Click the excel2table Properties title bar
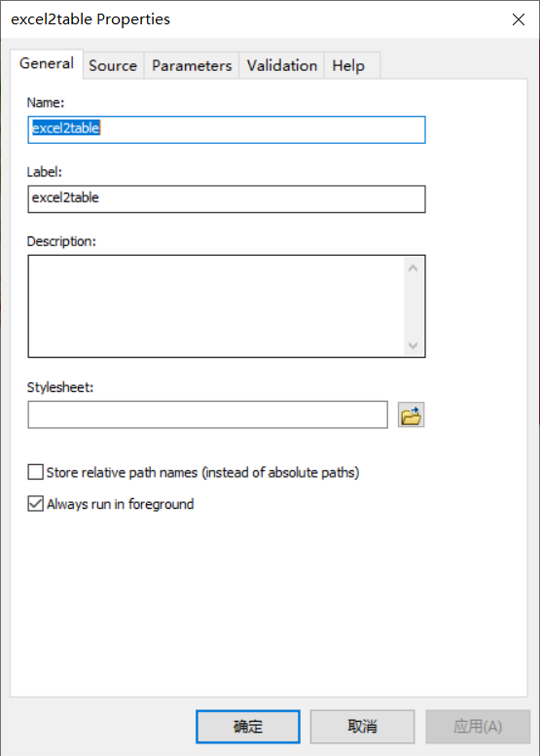 251,19
